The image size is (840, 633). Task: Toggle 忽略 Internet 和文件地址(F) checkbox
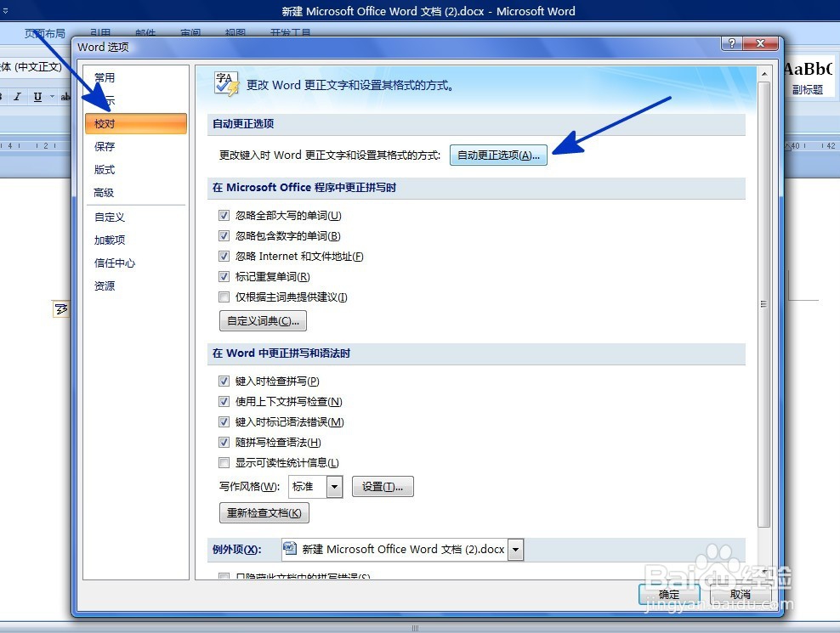tap(224, 257)
